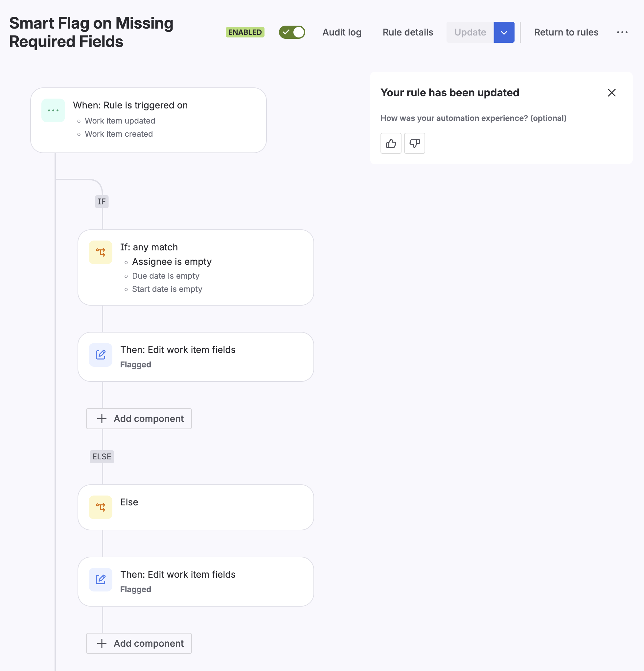Add component under the Else branch
This screenshot has height=671, width=644.
click(139, 643)
